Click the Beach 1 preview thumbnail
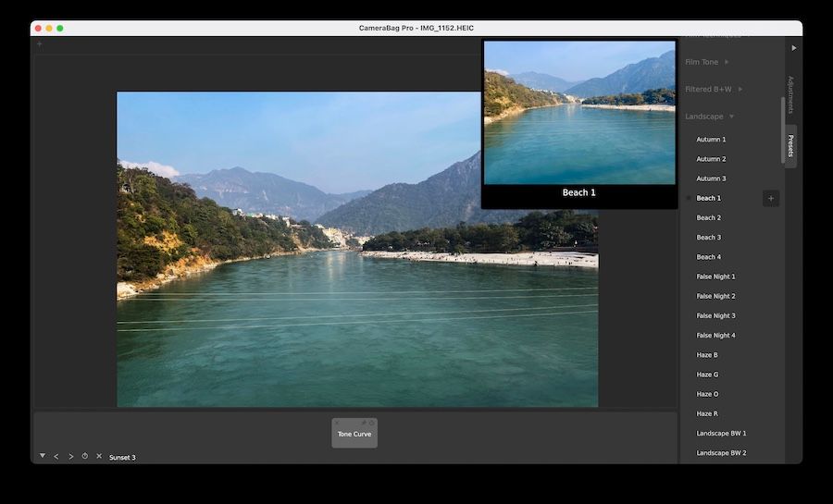The width and height of the screenshot is (833, 504). point(579,113)
